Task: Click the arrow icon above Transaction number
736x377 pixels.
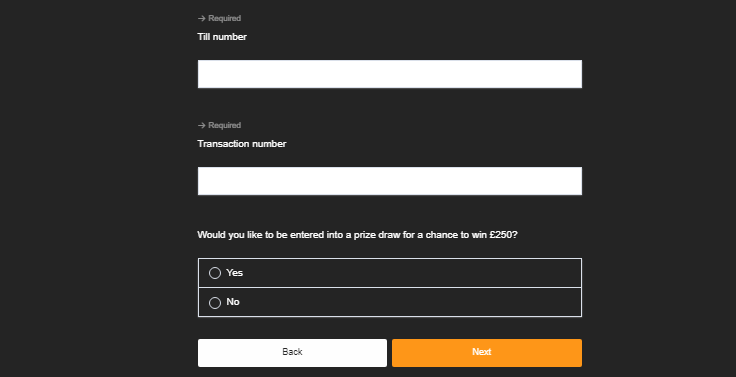Action: pyautogui.click(x=201, y=125)
